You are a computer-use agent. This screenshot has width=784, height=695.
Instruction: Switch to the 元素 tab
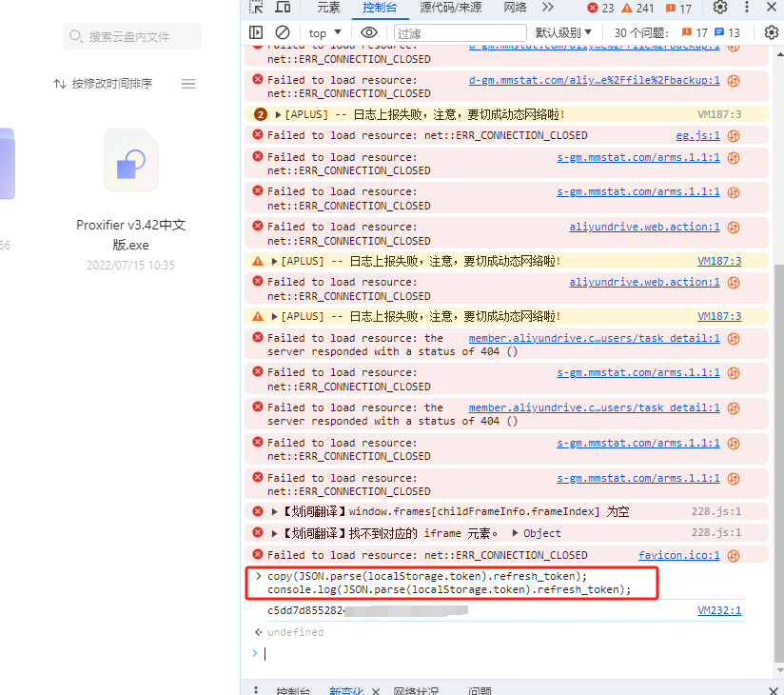pos(328,8)
